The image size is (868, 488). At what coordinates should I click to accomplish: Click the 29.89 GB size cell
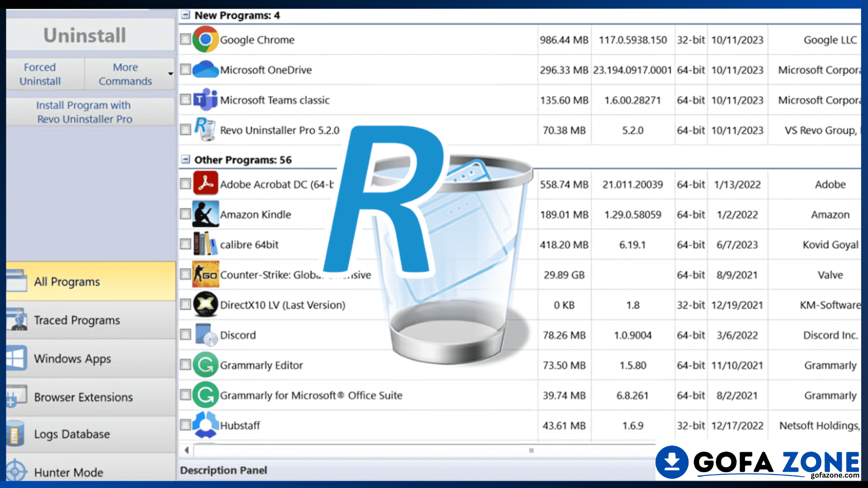pyautogui.click(x=564, y=275)
